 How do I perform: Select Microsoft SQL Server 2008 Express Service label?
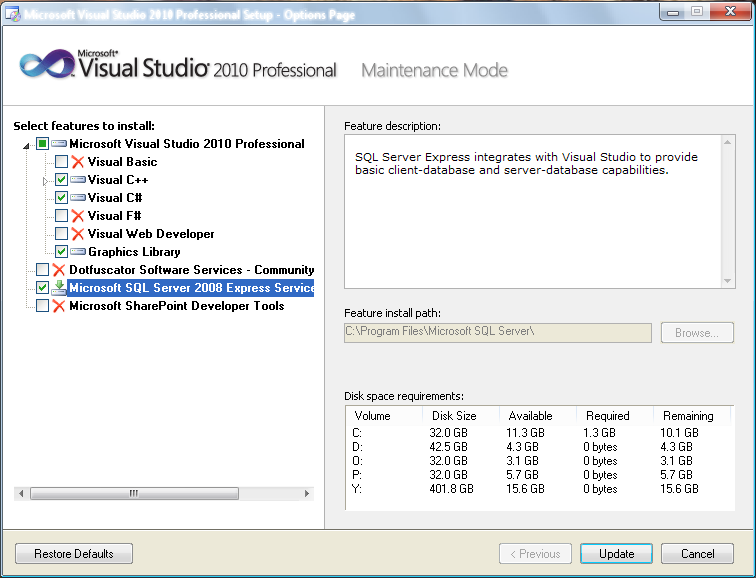point(191,288)
